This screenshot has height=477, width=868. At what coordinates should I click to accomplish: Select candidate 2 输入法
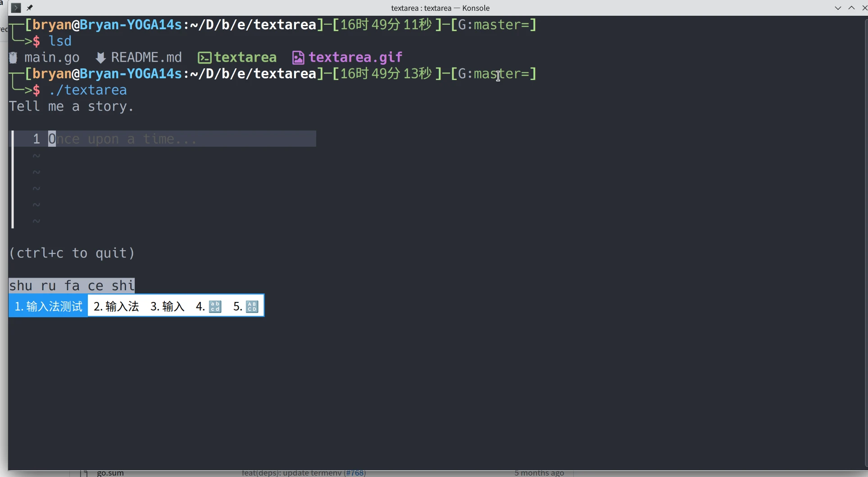click(x=116, y=306)
